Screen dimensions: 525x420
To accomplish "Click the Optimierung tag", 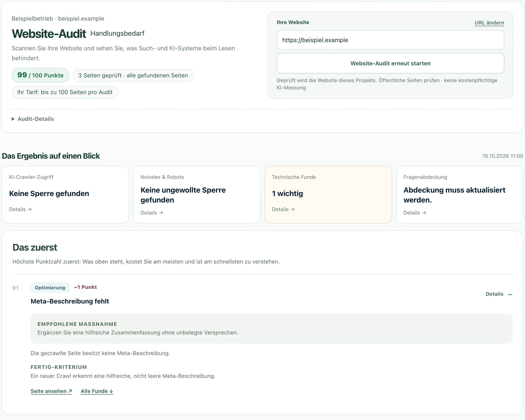I will point(50,287).
